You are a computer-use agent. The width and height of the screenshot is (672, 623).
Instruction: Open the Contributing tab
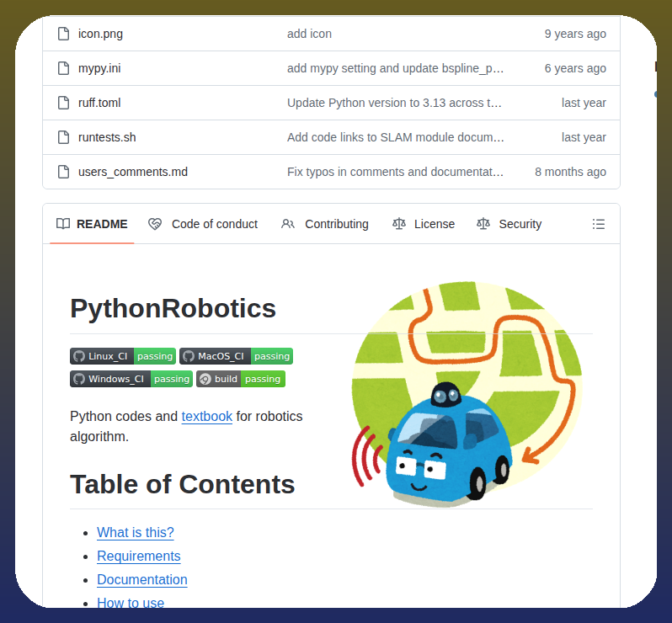click(x=325, y=224)
